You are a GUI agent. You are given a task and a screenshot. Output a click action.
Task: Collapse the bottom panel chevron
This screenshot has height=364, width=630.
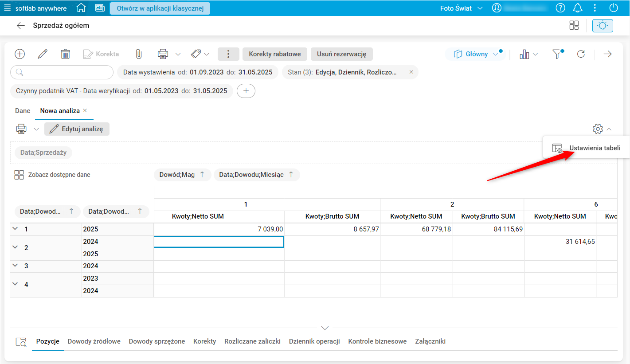325,328
